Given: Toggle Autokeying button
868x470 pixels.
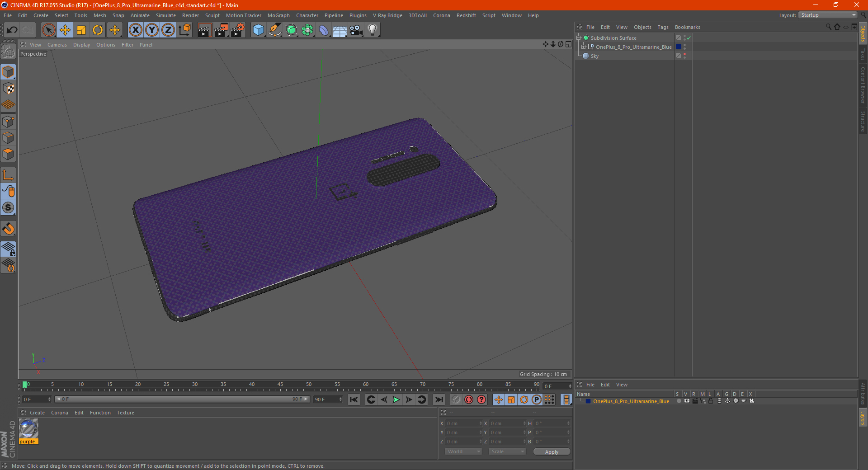Looking at the screenshot, I should click(469, 399).
